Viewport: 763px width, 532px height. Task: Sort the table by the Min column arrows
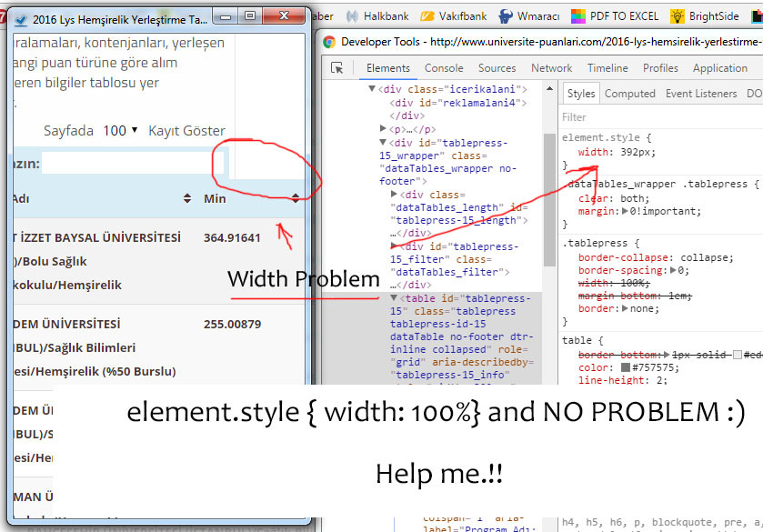click(x=296, y=198)
